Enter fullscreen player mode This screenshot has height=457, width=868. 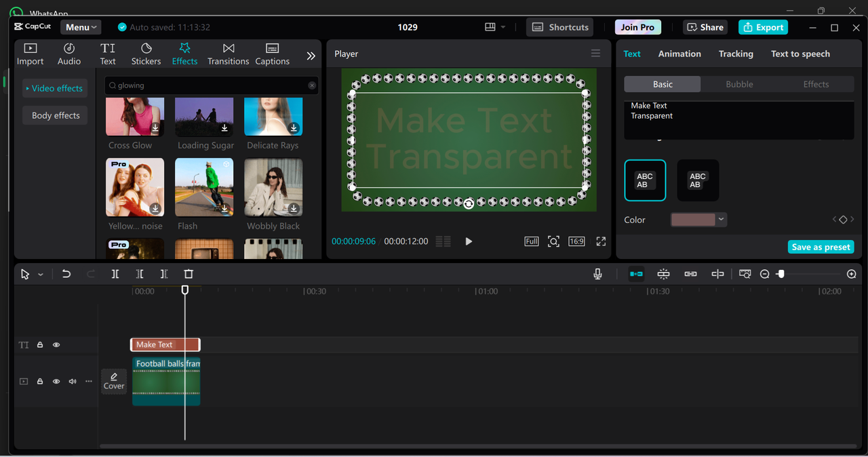tap(601, 241)
